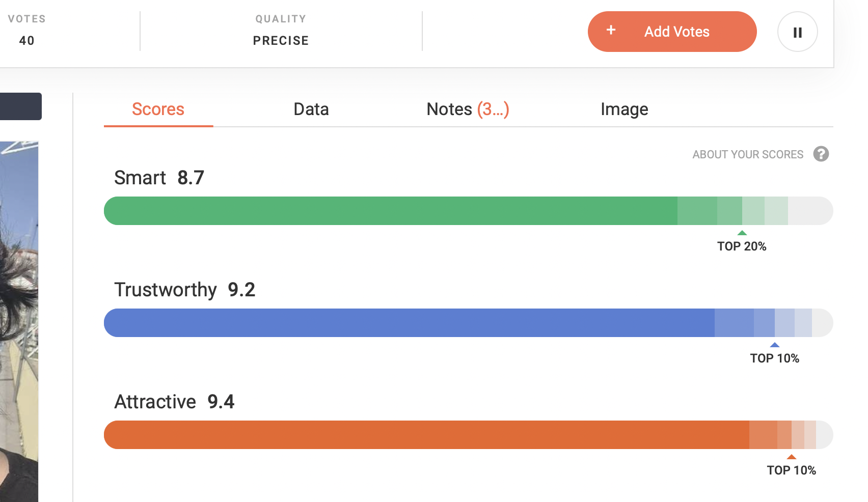The image size is (868, 502).
Task: Click the green Smart score bar
Action: [468, 211]
